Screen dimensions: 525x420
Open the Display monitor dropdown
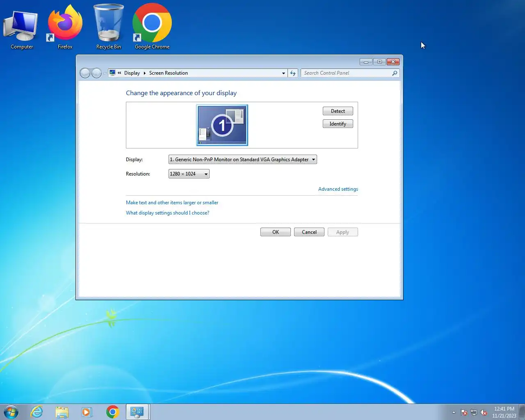tap(242, 160)
